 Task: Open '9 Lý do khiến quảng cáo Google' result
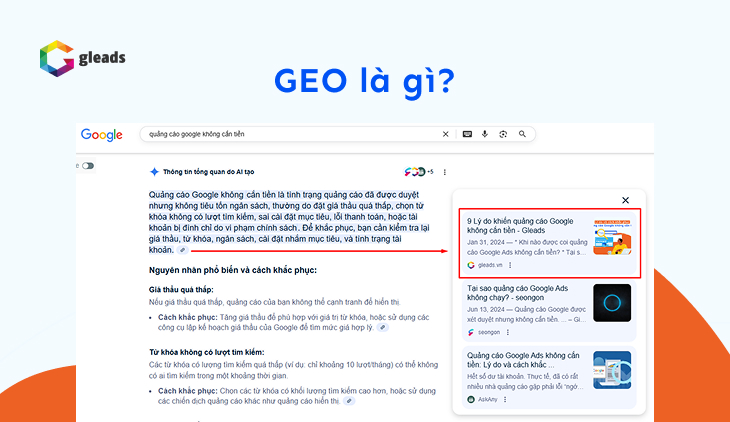tap(520, 226)
